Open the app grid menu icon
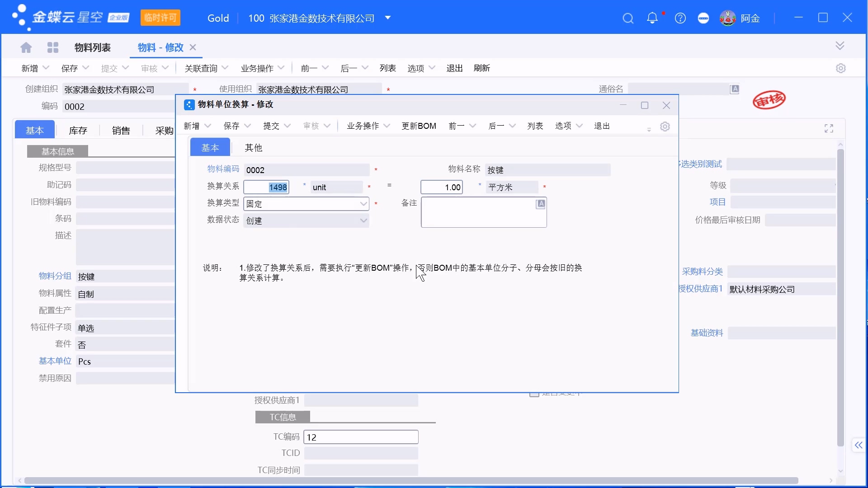Screen dimensions: 868x488 pos(53,47)
